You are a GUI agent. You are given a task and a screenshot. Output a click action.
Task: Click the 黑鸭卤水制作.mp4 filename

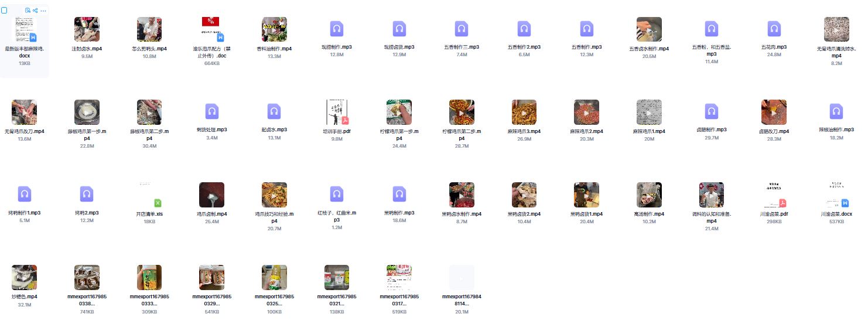click(x=462, y=214)
